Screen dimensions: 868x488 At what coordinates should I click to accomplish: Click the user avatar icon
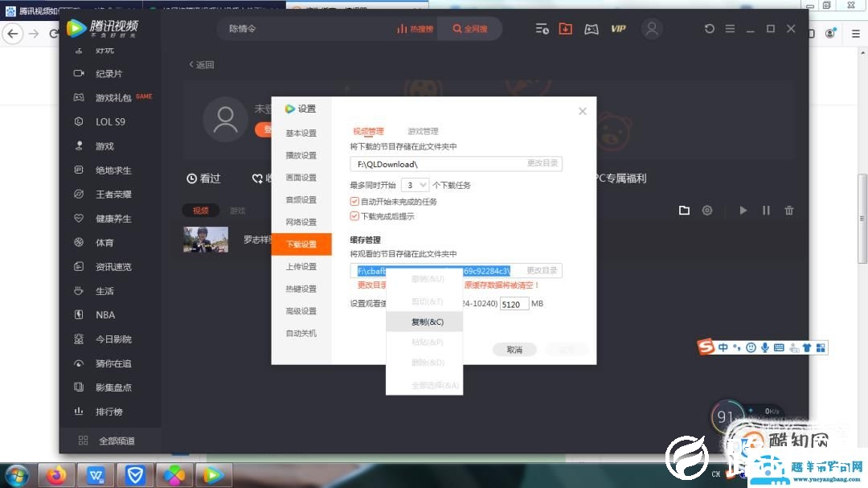(651, 29)
